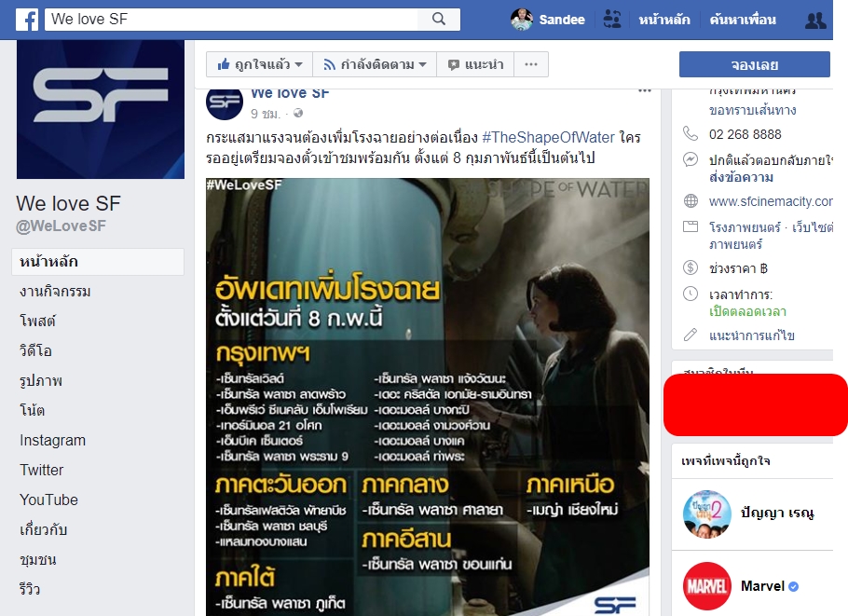Image resolution: width=848 pixels, height=616 pixels.
Task: Open the post options three-dot menu
Action: [x=645, y=90]
